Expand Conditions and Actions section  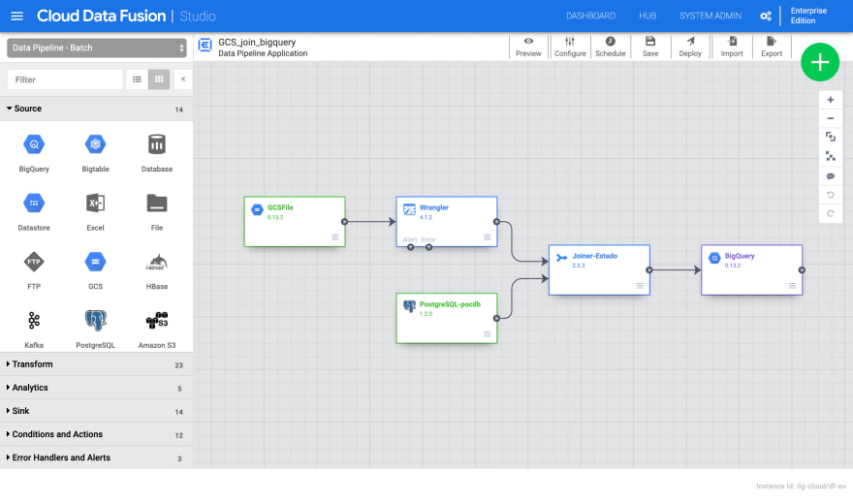(x=96, y=434)
